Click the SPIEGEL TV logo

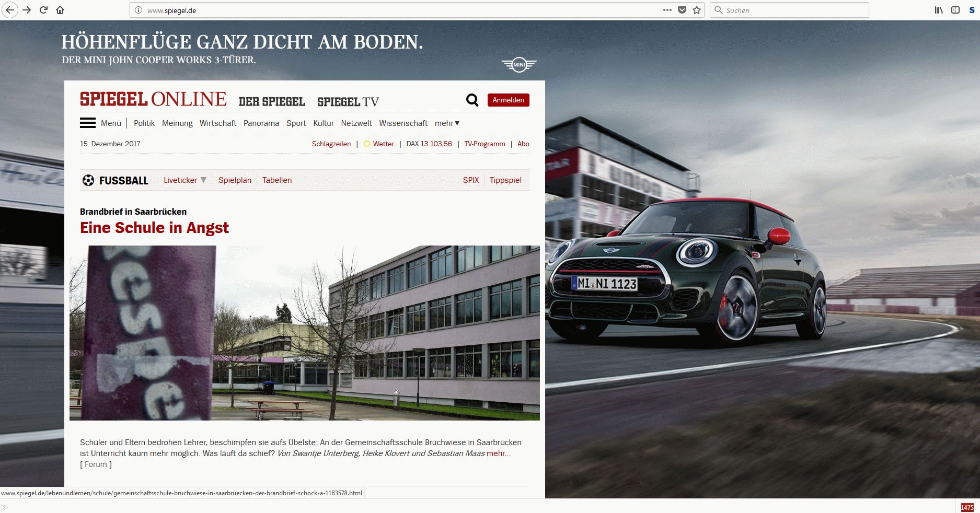click(x=348, y=101)
